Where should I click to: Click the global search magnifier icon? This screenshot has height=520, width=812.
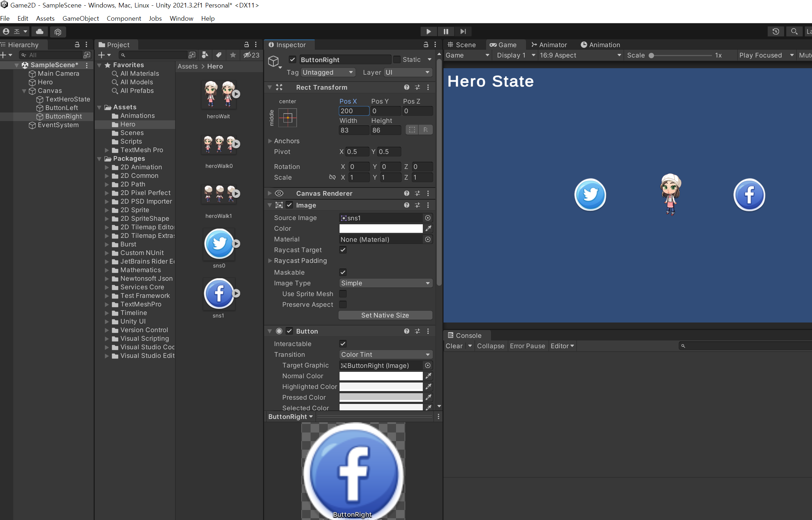tap(794, 31)
